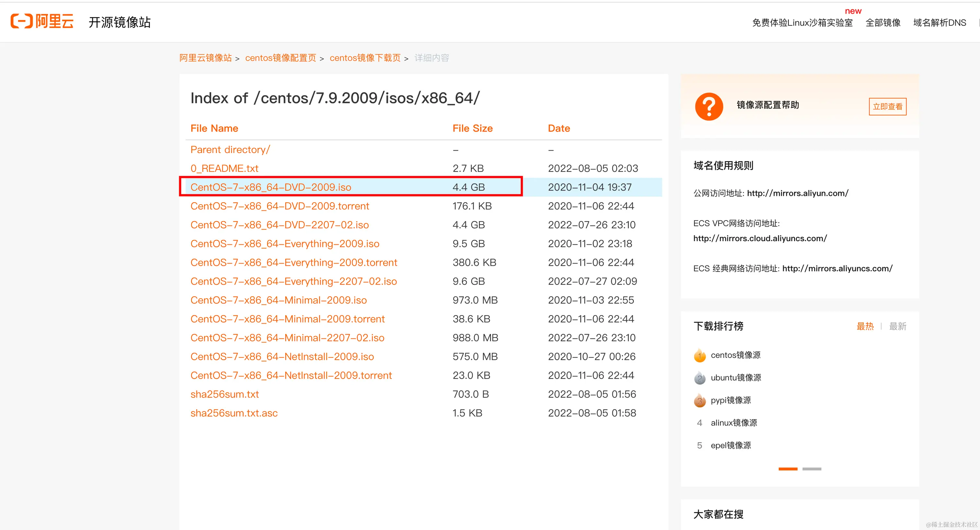This screenshot has height=530, width=980.
Task: Open centos镜像源 in download ranking
Action: [736, 355]
